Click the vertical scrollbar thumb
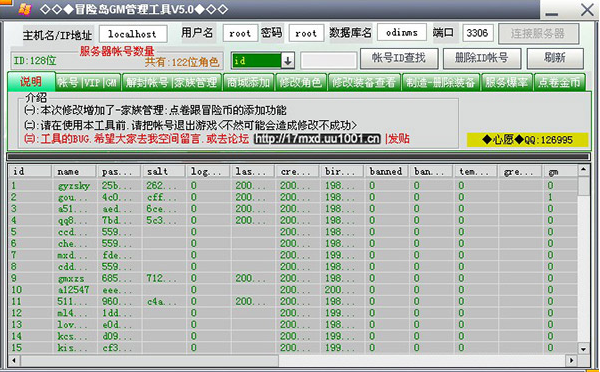The height and width of the screenshot is (372, 600). [x=584, y=186]
